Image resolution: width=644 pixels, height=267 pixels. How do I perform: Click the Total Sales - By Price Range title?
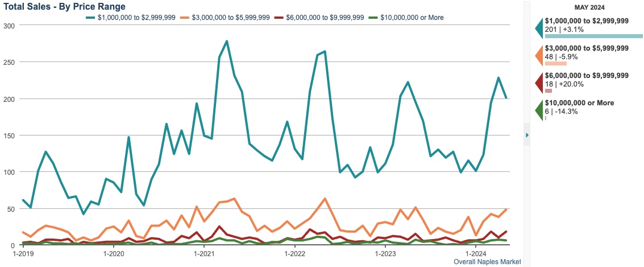pos(64,6)
